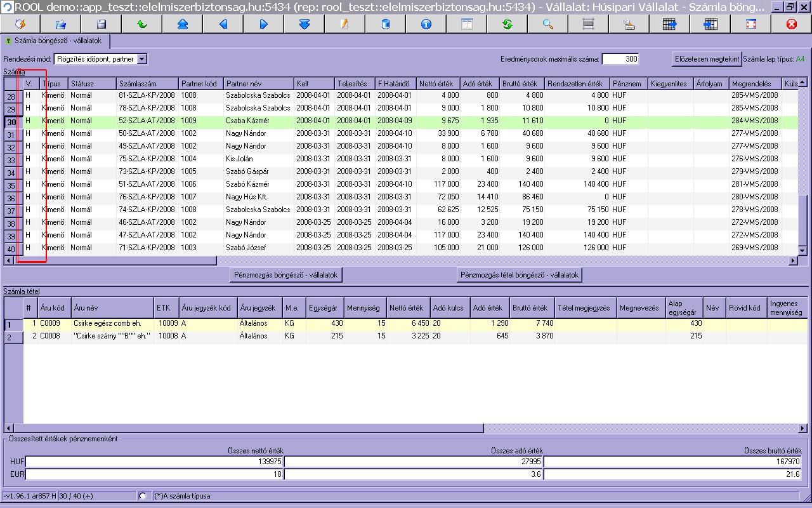The height and width of the screenshot is (508, 812).
Task: Click the green refresh arrows icon
Action: point(507,24)
